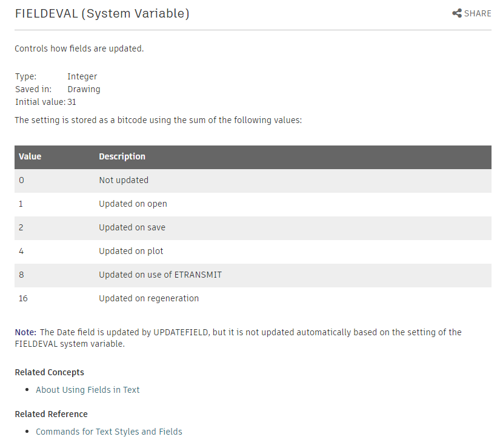Click the Description column header
This screenshot has width=500, height=448.
coord(122,156)
